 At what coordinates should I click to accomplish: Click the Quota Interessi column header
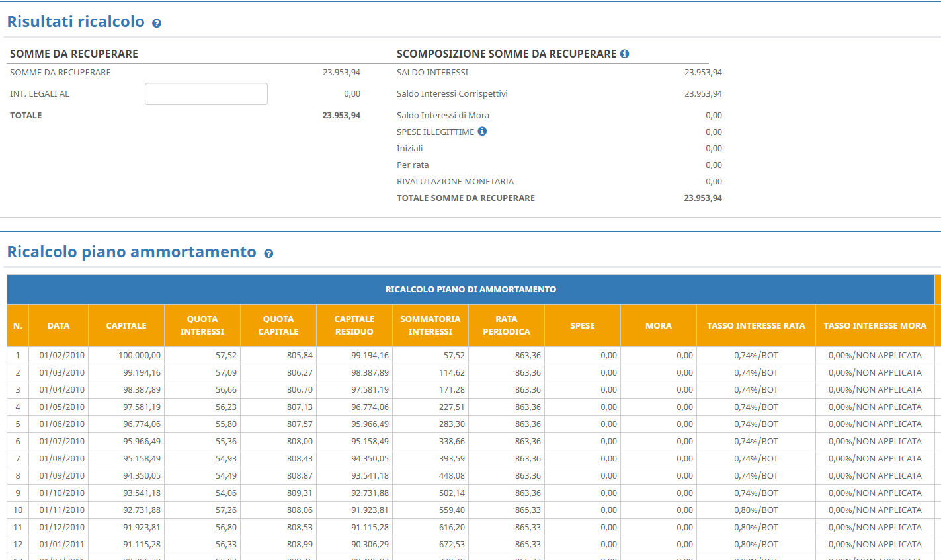tap(202, 325)
